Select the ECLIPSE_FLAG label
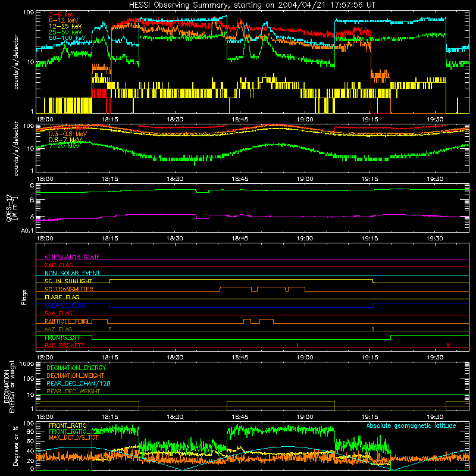 [65, 305]
